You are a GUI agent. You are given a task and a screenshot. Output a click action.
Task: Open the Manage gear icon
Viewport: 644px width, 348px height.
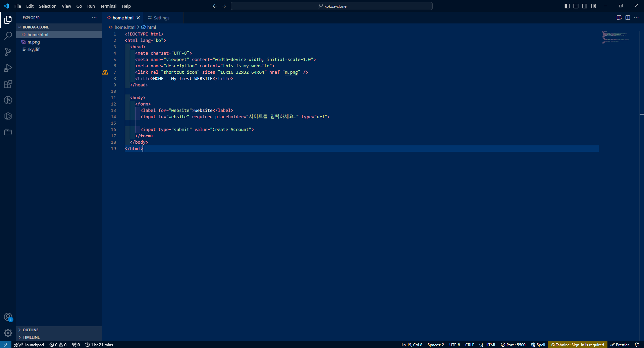[x=8, y=333]
